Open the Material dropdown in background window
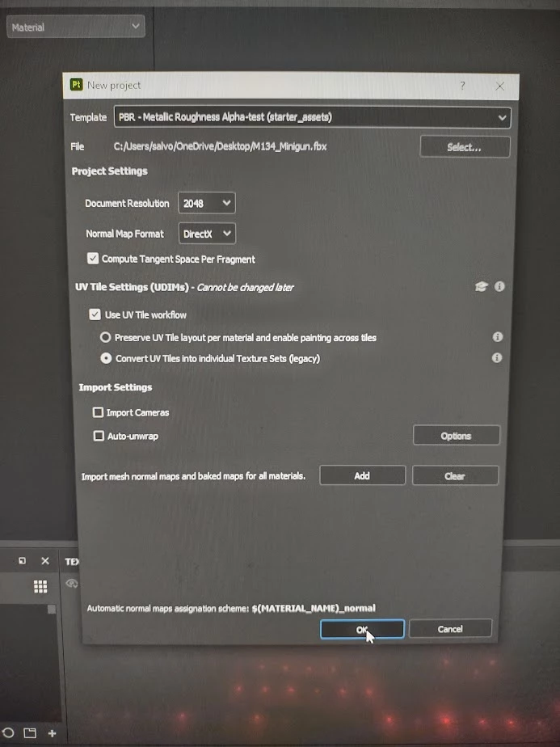The height and width of the screenshot is (747, 560). coord(76,27)
